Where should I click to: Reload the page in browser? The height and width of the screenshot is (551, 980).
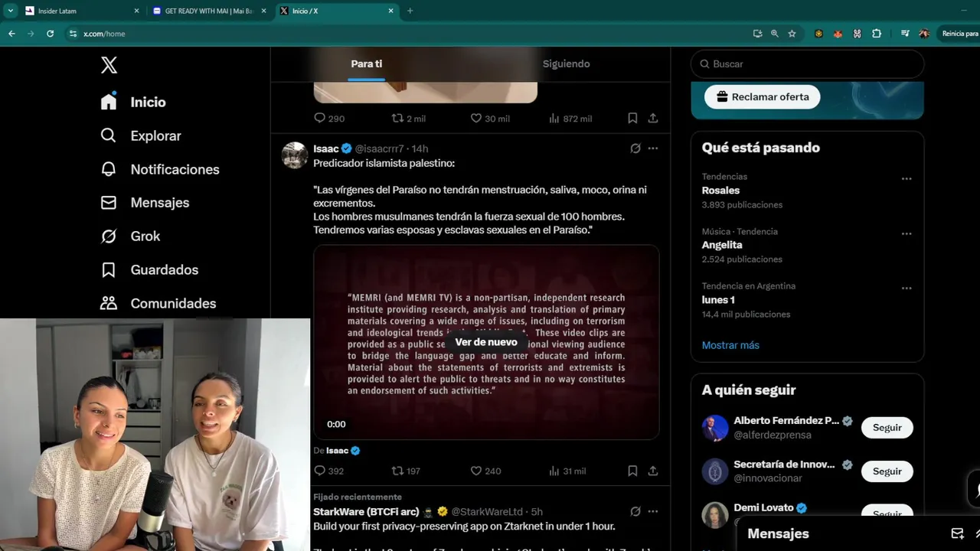click(x=50, y=34)
